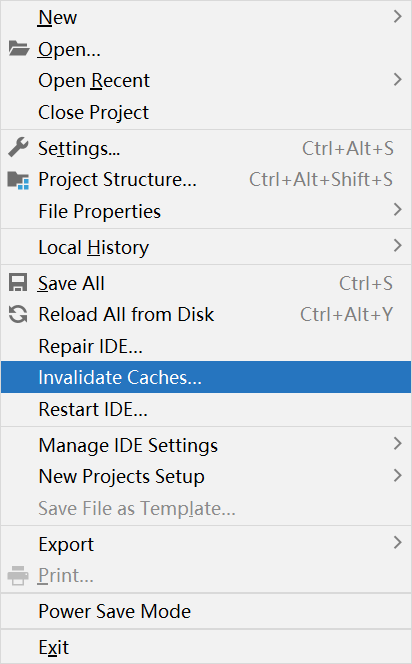Screen dimensions: 412x664
Task: Click Exit to quit the IDE
Action: pyautogui.click(x=206, y=647)
